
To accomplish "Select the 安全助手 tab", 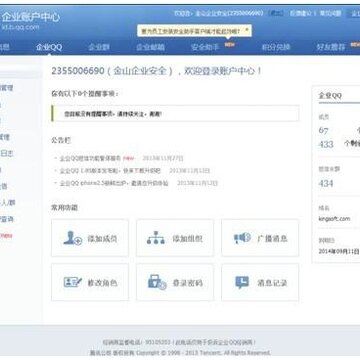I will [x=205, y=47].
